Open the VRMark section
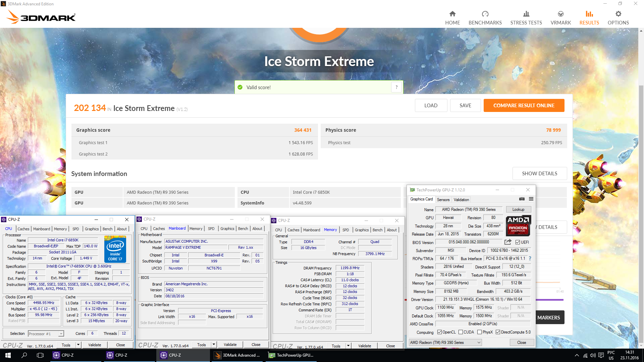This screenshot has width=644, height=362. pyautogui.click(x=560, y=18)
